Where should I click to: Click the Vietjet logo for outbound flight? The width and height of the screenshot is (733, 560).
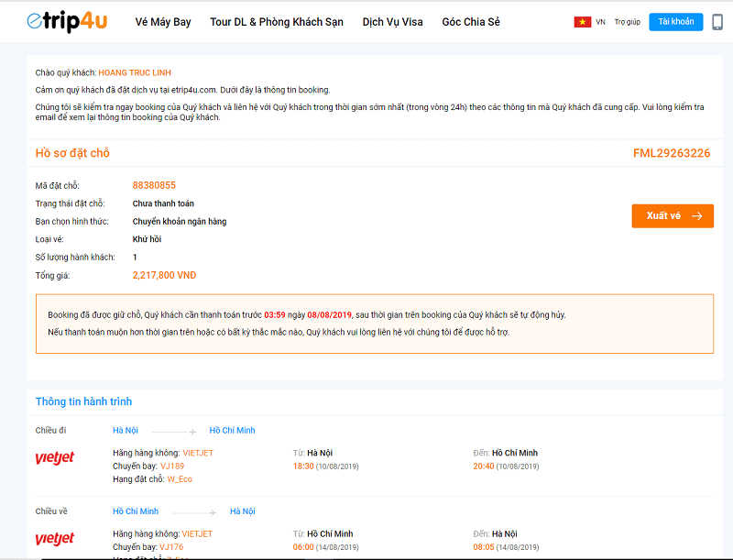click(54, 458)
